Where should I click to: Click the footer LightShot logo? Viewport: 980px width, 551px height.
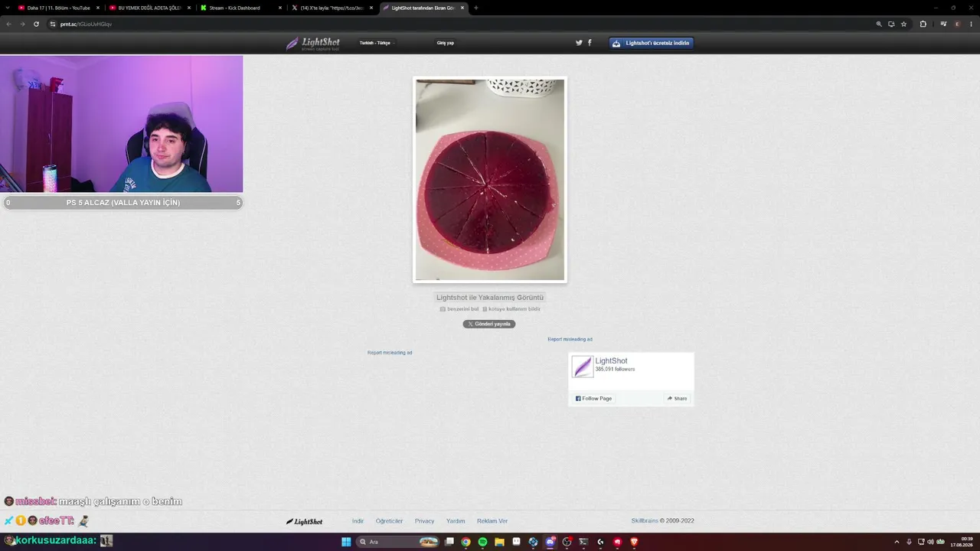tap(305, 521)
